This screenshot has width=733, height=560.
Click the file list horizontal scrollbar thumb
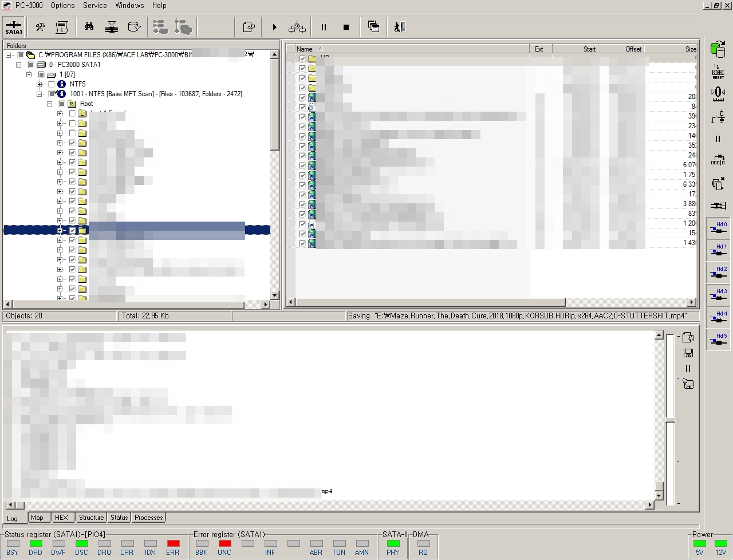point(430,302)
